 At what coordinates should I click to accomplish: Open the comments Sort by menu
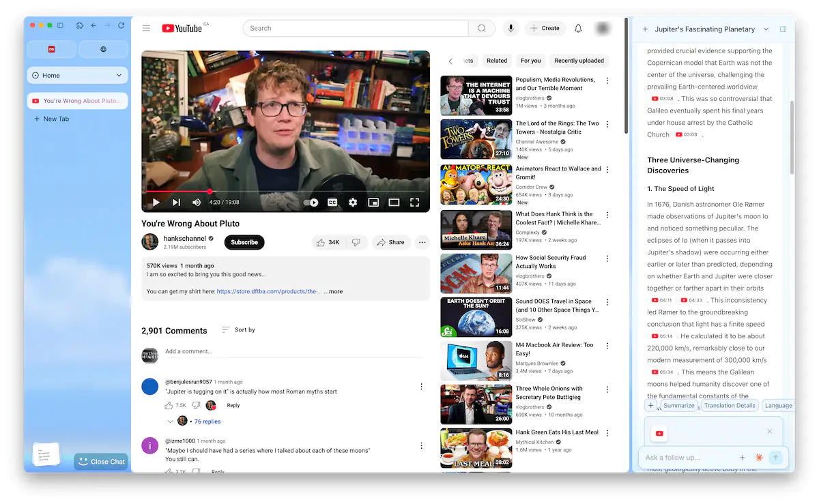(x=238, y=330)
